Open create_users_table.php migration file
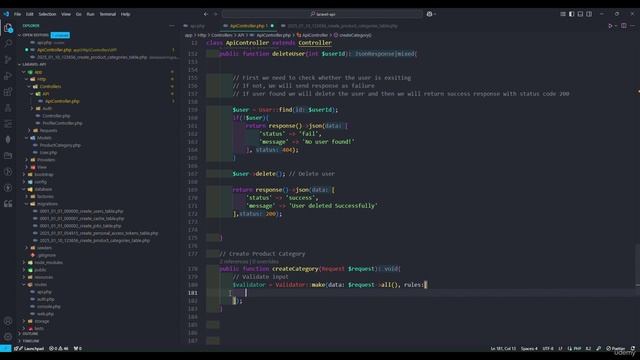This screenshot has width=640, height=360. (x=81, y=211)
